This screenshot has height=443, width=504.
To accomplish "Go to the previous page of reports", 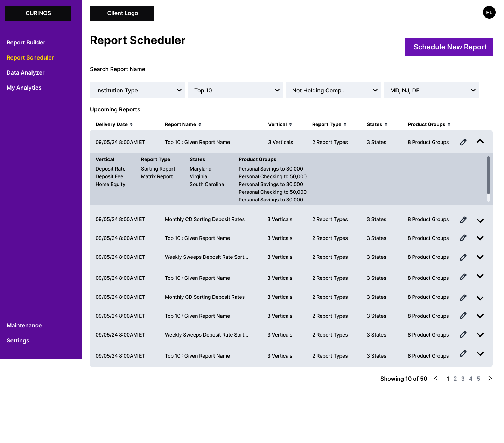I will 436,378.
